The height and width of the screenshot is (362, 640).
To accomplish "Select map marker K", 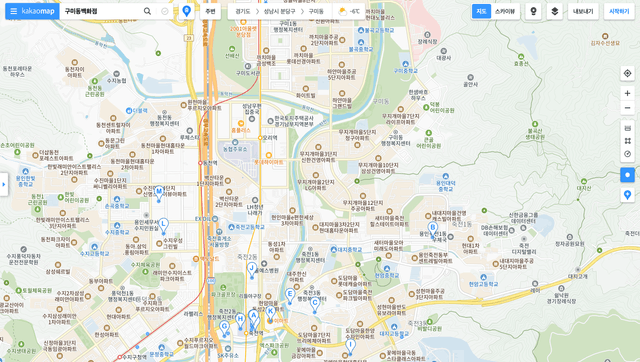I will pyautogui.click(x=270, y=313).
